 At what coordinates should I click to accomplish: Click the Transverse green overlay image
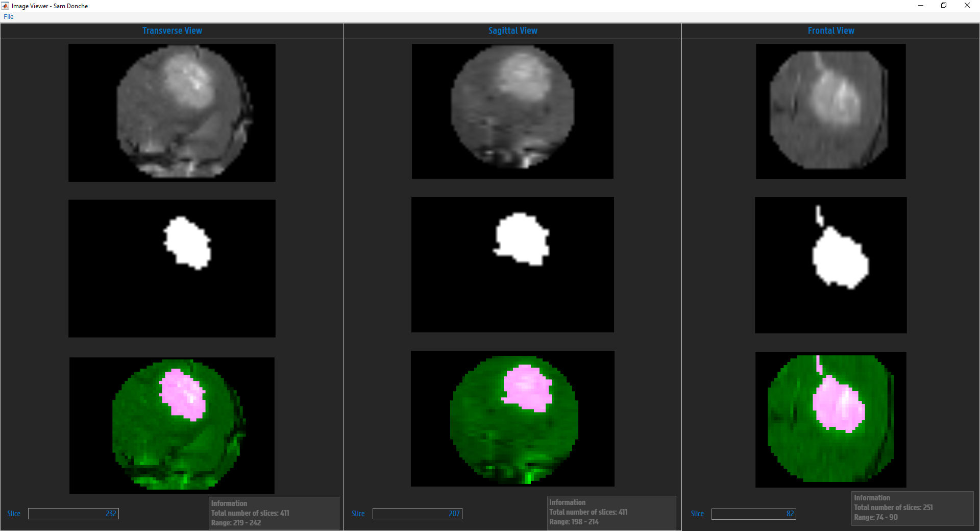point(172,425)
